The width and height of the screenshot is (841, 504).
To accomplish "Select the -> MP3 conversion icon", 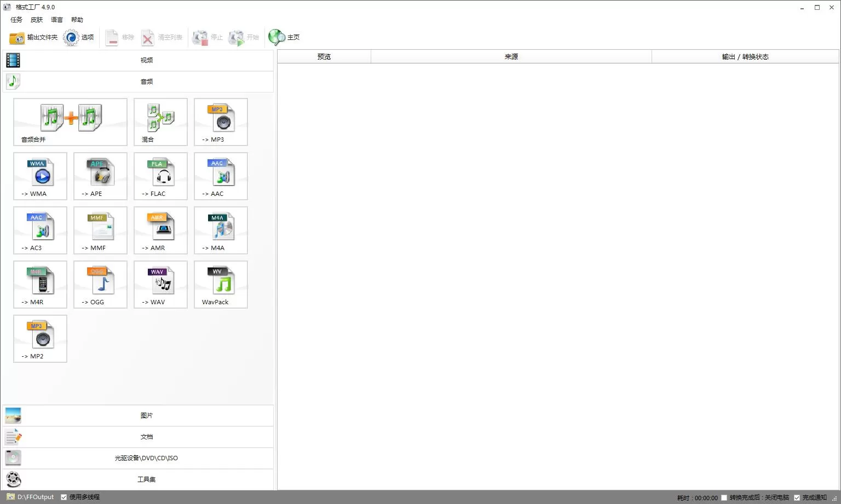I will click(221, 122).
